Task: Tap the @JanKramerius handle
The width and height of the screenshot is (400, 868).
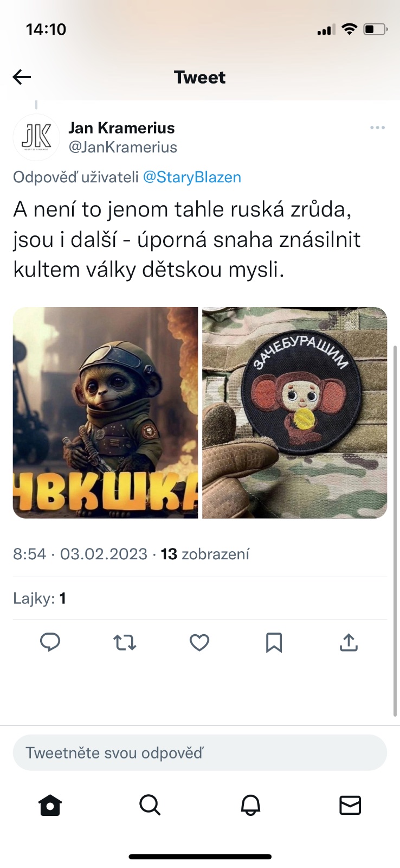Action: pos(123,148)
